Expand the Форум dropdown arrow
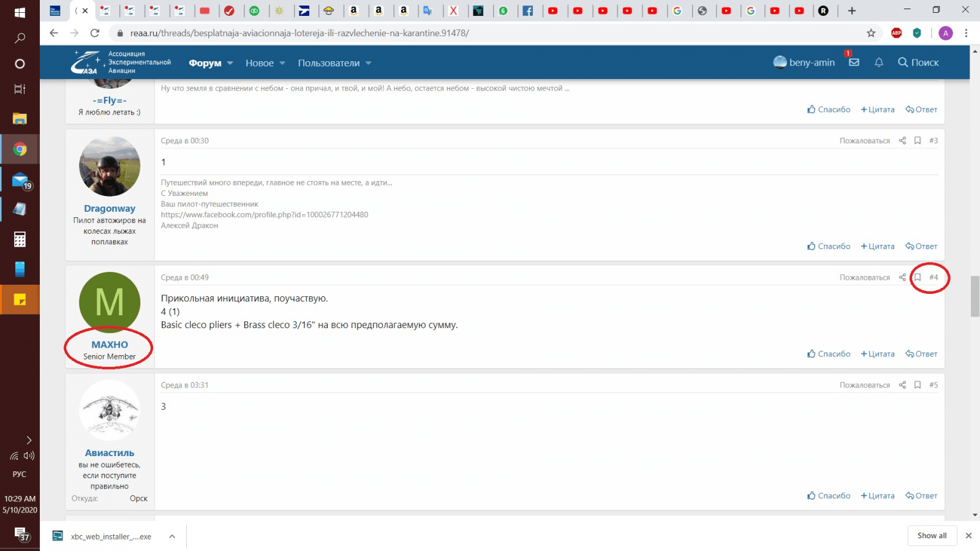This screenshot has width=980, height=551. pyautogui.click(x=230, y=63)
